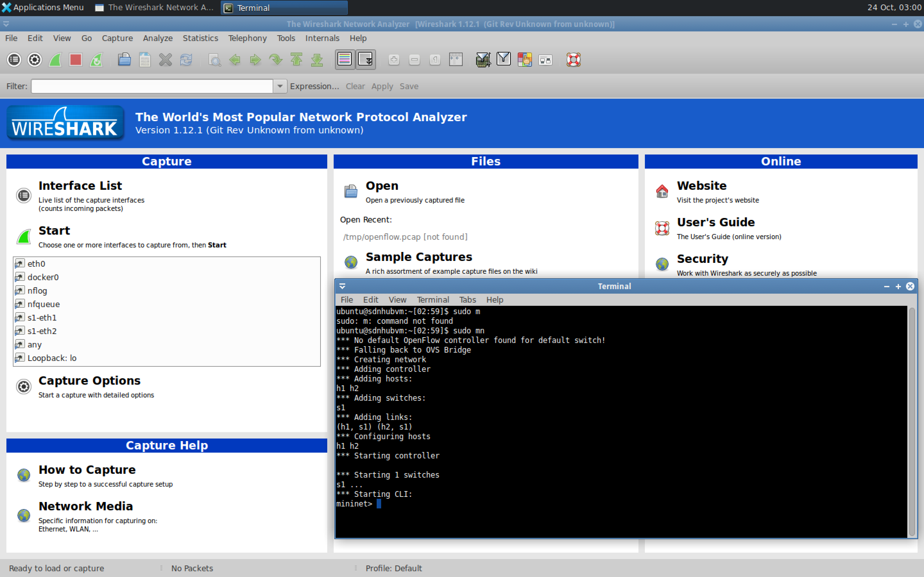
Task: Select the capture options gear icon
Action: click(34, 60)
